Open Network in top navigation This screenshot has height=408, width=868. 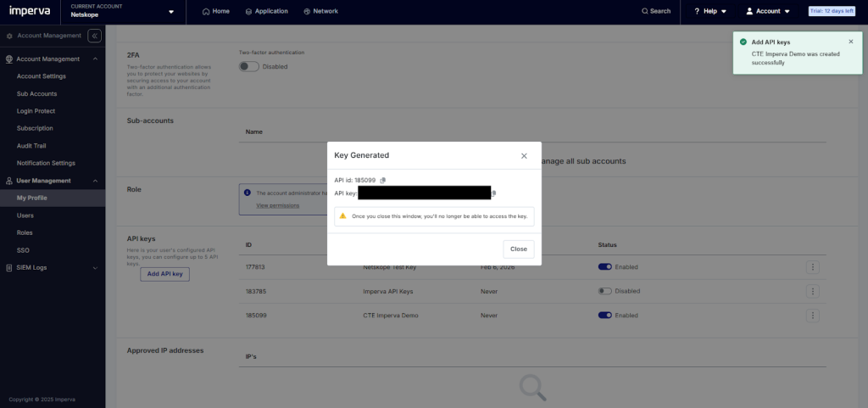coord(321,11)
